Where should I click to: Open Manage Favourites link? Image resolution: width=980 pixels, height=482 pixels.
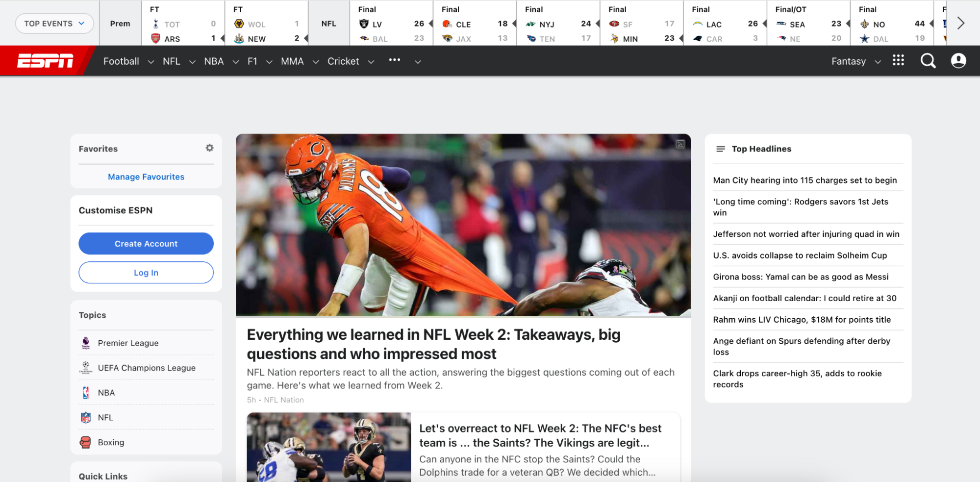click(146, 177)
